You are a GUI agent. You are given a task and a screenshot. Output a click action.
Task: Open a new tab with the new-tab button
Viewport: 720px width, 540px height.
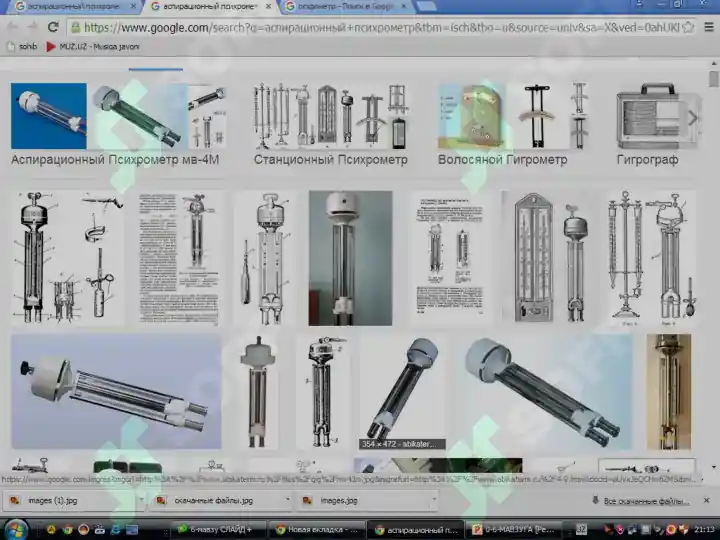point(426,6)
